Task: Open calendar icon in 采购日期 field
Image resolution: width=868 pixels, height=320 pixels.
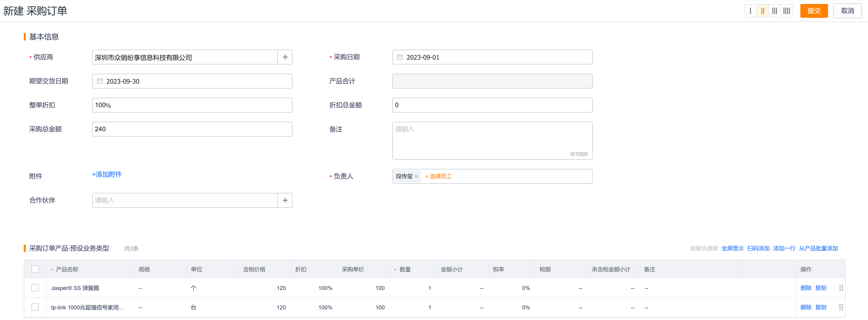Action: coord(400,57)
